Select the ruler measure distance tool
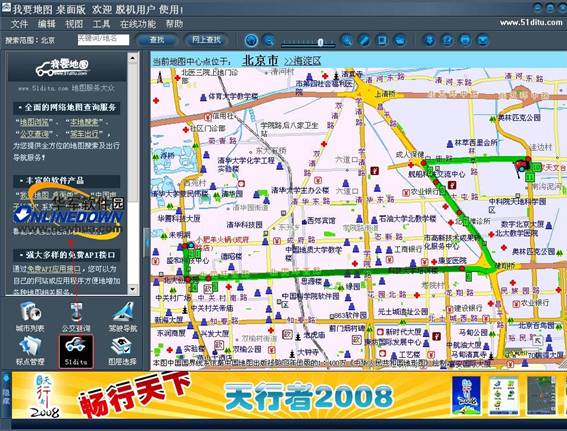 click(364, 40)
